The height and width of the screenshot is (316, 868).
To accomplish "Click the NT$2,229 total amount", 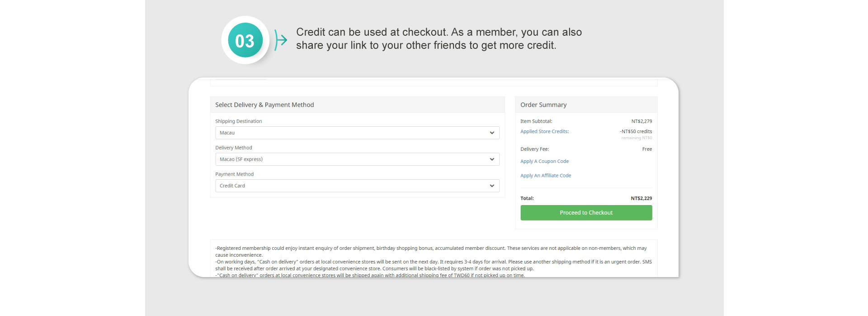I will click(641, 198).
